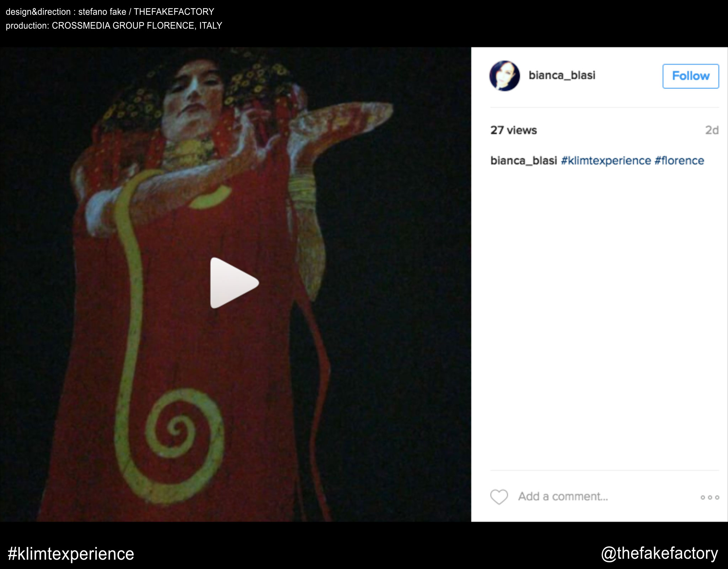
Task: Open bianca_blasi username in the post header
Action: coord(562,75)
